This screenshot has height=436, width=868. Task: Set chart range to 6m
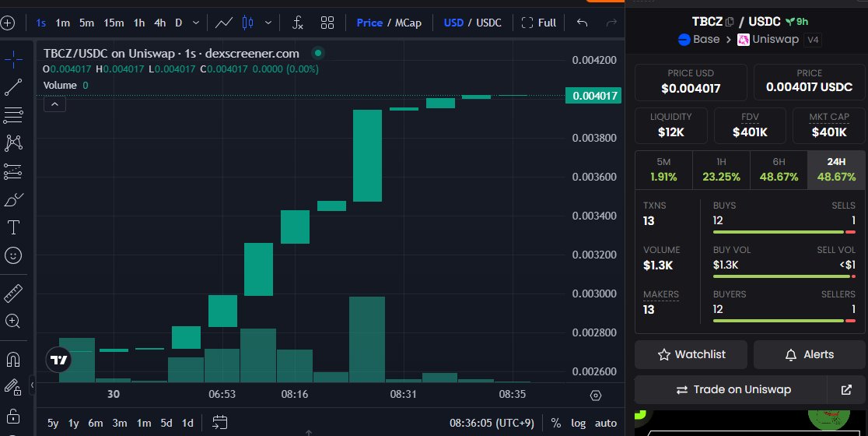click(95, 423)
